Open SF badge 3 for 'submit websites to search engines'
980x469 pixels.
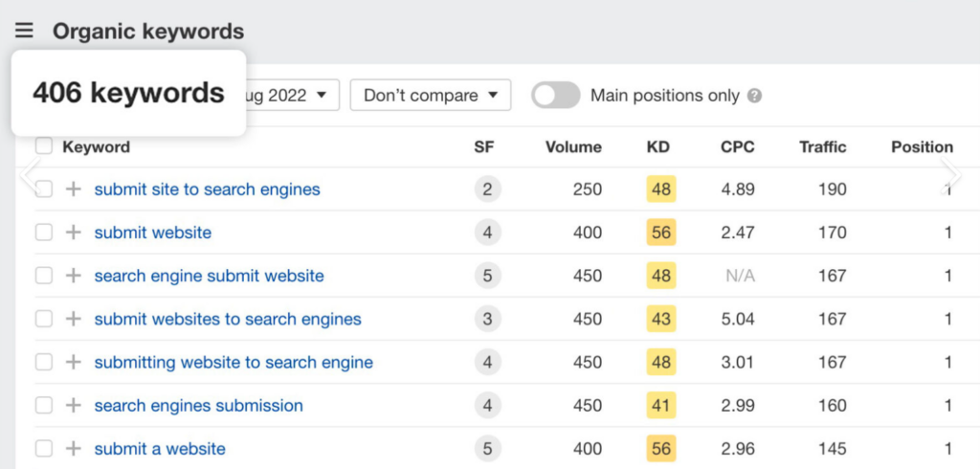coord(487,319)
